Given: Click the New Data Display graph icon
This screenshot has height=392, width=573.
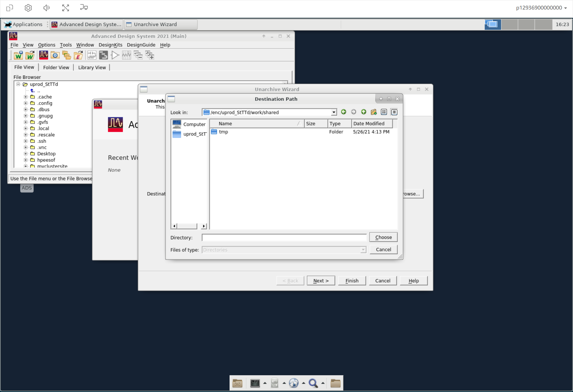Looking at the screenshot, I should coord(126,55).
